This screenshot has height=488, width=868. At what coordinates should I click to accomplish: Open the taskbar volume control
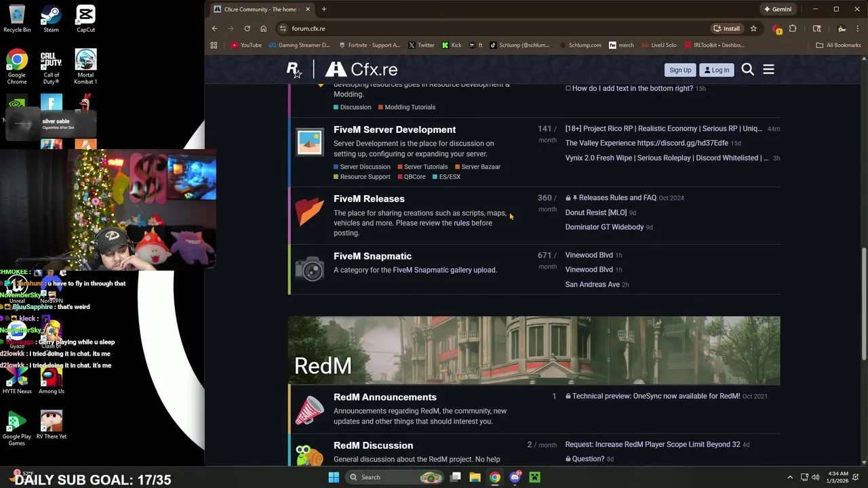(816, 477)
